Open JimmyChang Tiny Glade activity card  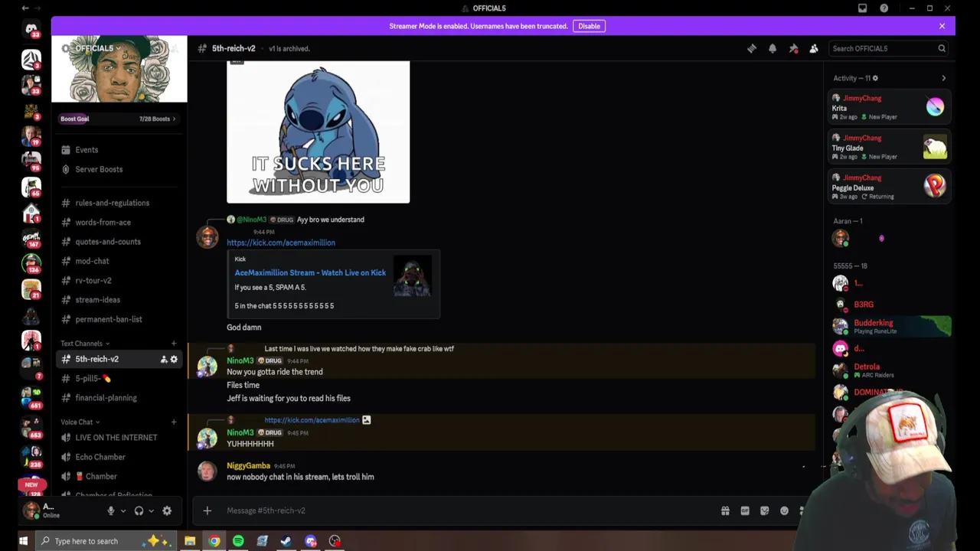tap(890, 147)
